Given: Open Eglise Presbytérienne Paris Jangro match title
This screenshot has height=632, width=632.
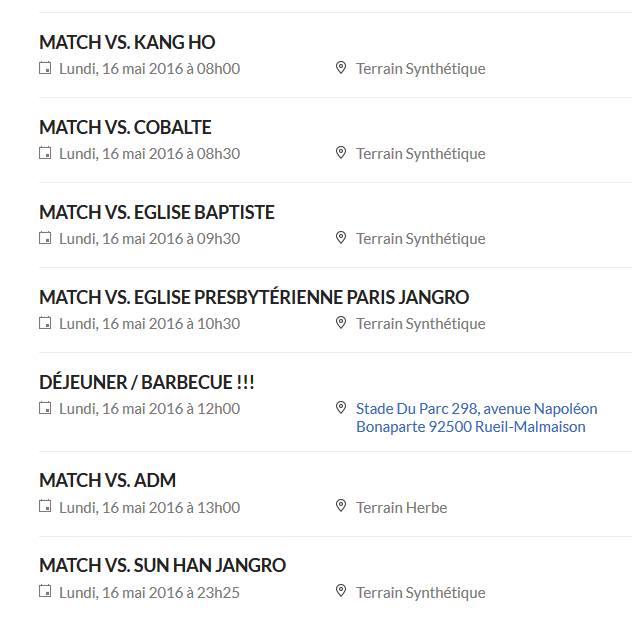Looking at the screenshot, I should click(x=254, y=297).
